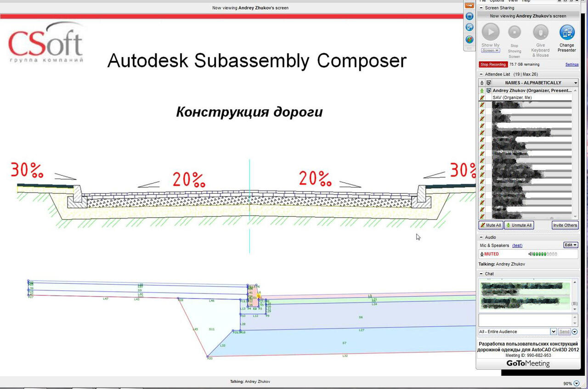Open the audio Edit dropdown
The width and height of the screenshot is (588, 389).
(571, 245)
